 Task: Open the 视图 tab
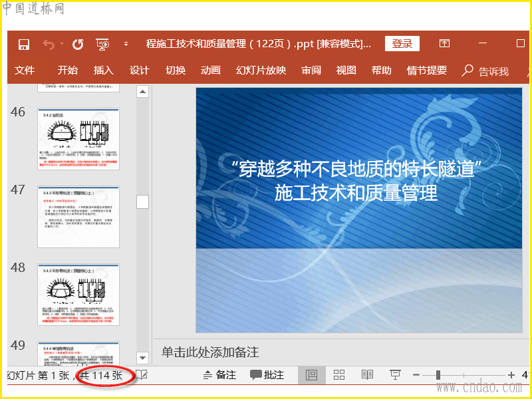tap(346, 70)
